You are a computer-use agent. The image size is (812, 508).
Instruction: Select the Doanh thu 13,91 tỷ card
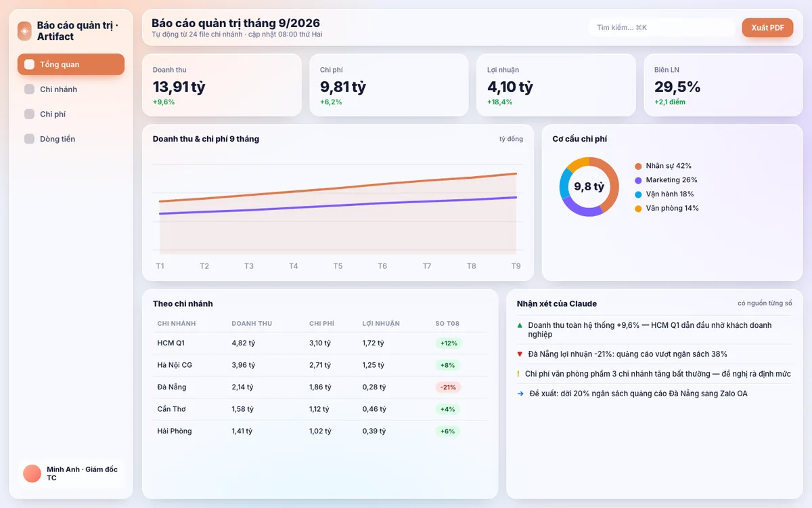tap(222, 85)
